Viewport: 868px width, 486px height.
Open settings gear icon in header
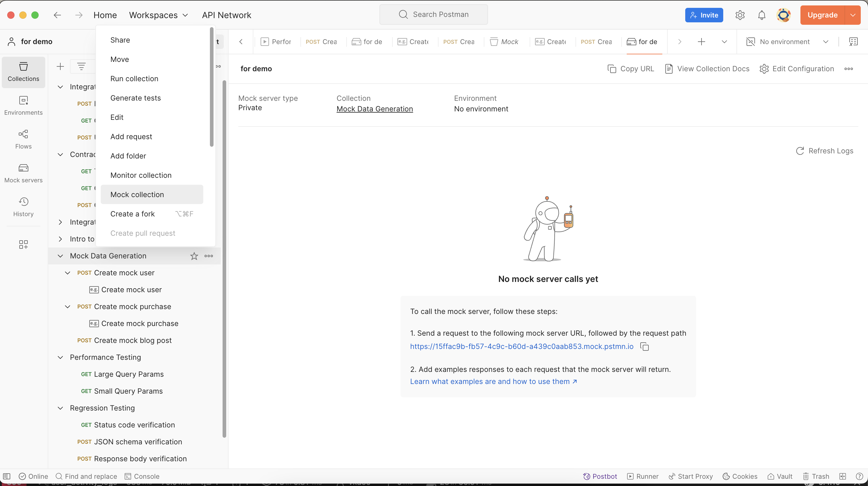pos(740,15)
